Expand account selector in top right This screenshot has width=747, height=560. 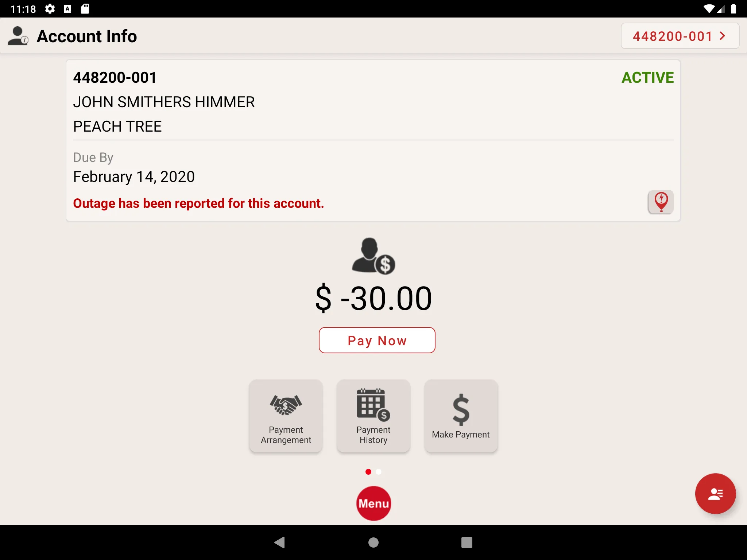tap(679, 36)
